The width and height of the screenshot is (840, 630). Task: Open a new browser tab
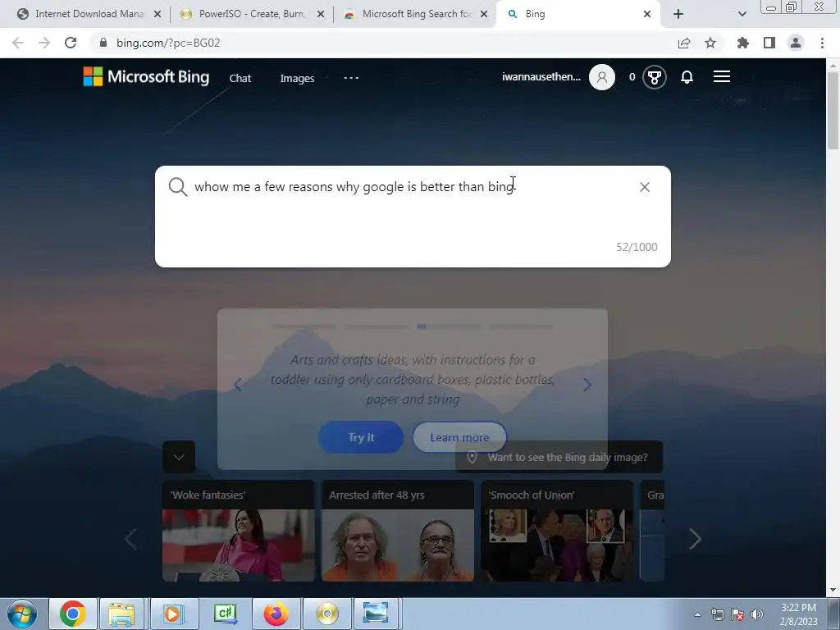678,14
